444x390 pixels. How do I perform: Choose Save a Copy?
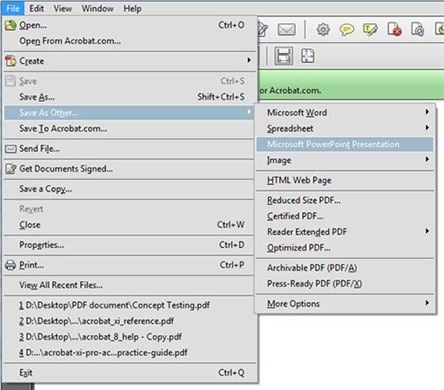pos(129,189)
